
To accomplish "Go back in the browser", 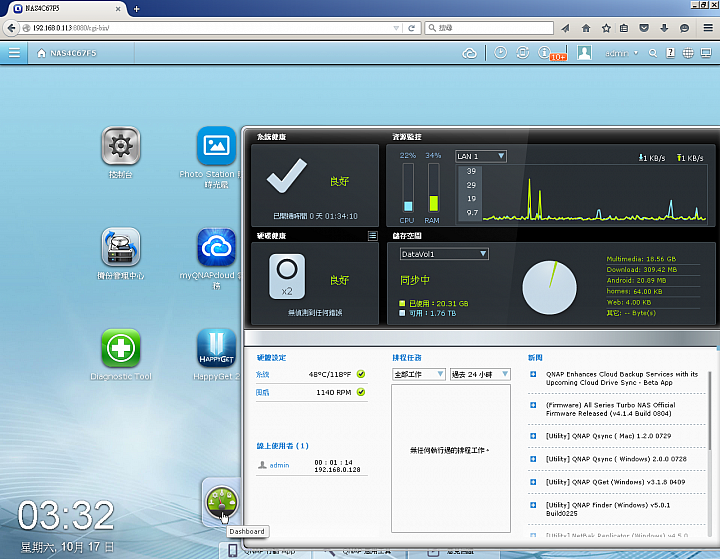I will (x=11, y=28).
